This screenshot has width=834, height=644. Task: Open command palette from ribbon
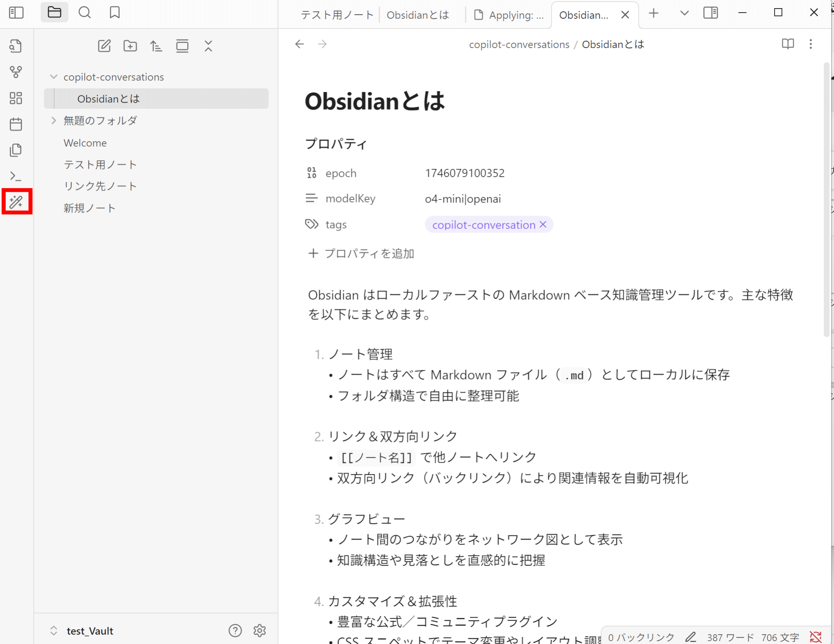(16, 176)
